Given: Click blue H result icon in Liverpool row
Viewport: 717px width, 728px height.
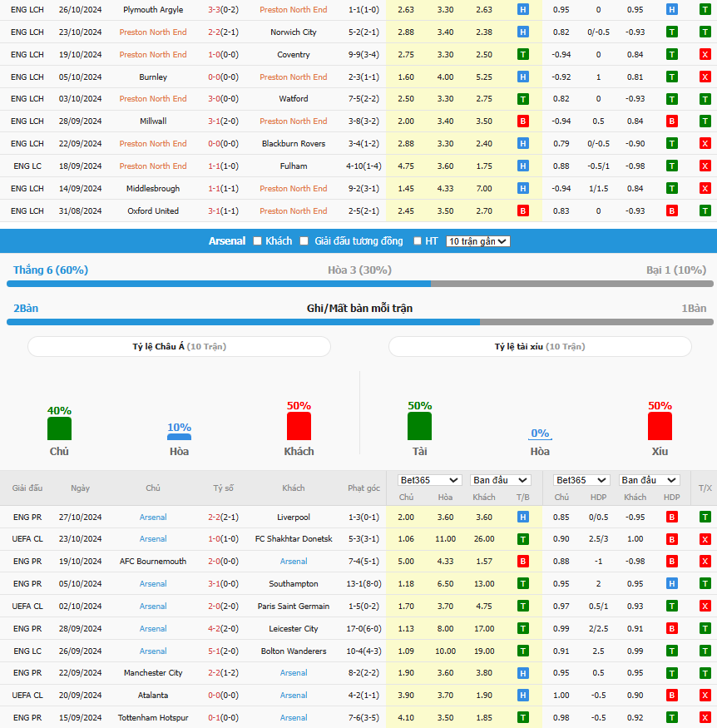Looking at the screenshot, I should pyautogui.click(x=523, y=517).
